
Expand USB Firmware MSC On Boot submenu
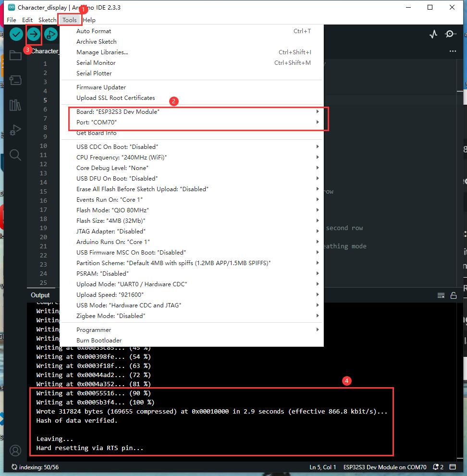point(192,253)
